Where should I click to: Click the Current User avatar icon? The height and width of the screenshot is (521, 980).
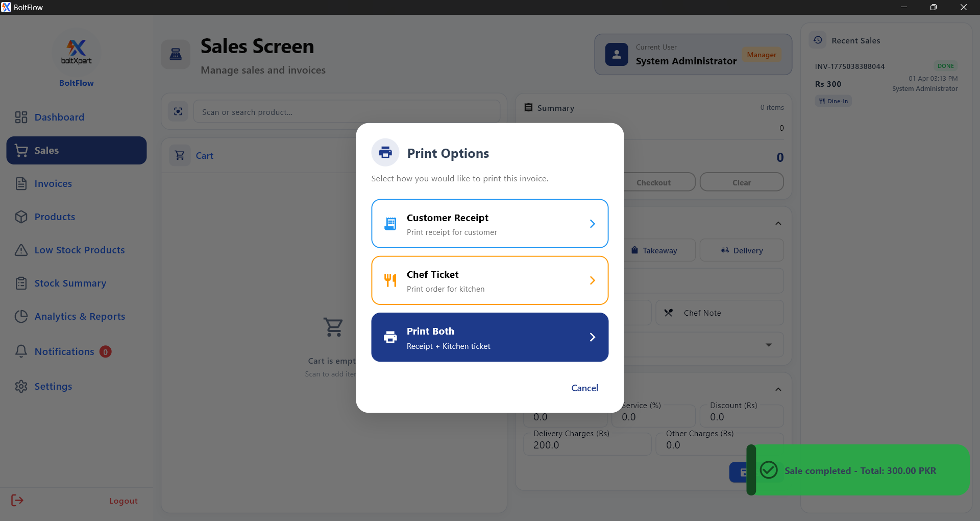[x=617, y=54]
